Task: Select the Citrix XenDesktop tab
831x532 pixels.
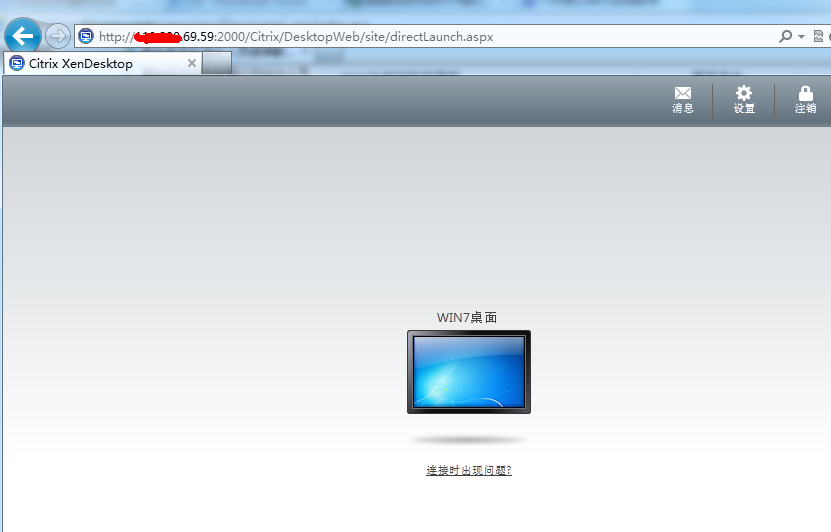Action: 103,64
